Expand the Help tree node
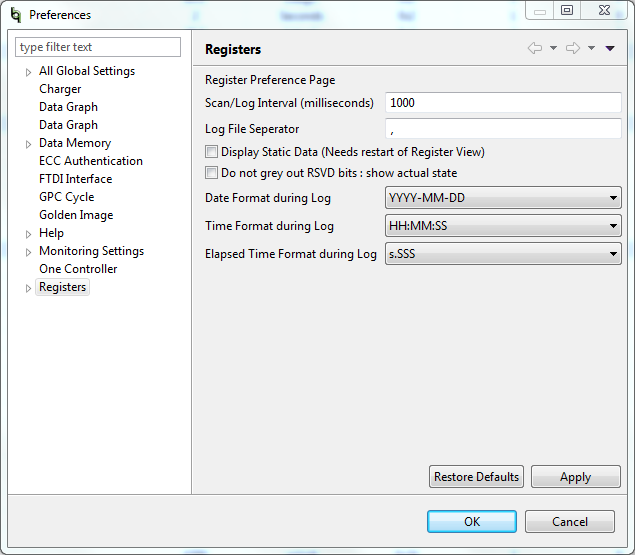The image size is (635, 555). click(28, 234)
